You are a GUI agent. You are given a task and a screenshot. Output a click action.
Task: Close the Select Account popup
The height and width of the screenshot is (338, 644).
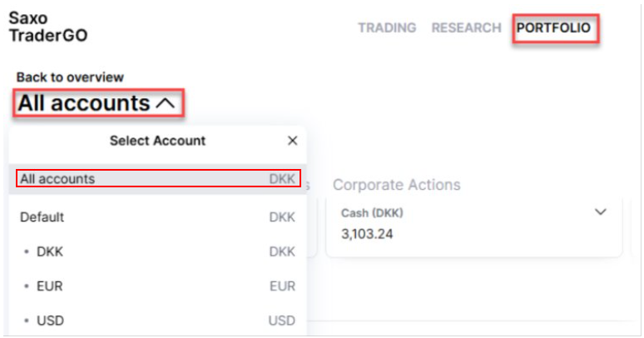[x=292, y=141]
